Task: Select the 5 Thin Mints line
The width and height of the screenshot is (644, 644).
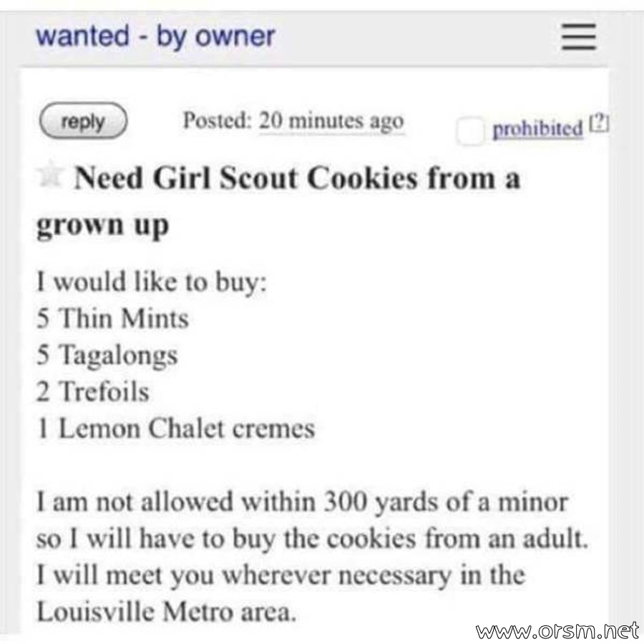Action: point(112,318)
